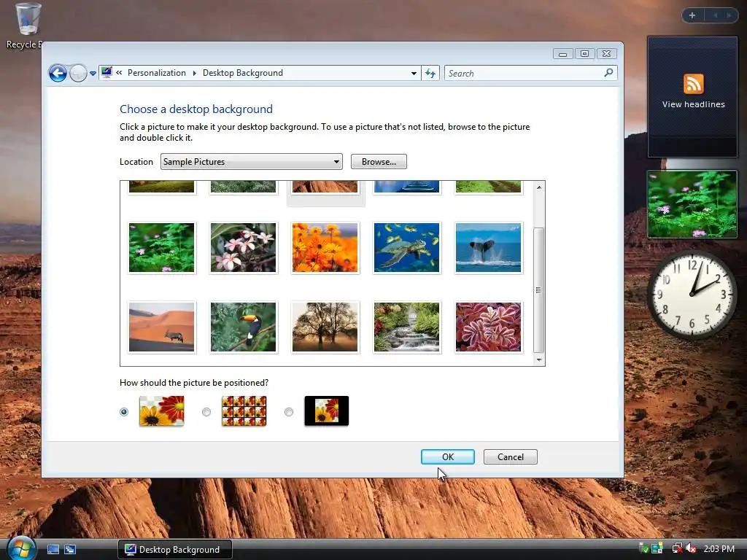Select the tile position radio button

(206, 412)
